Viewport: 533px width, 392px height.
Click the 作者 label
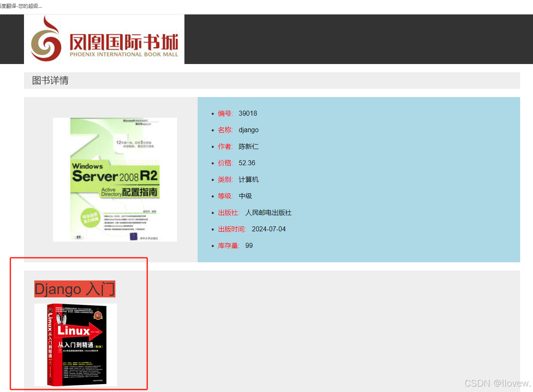(225, 147)
